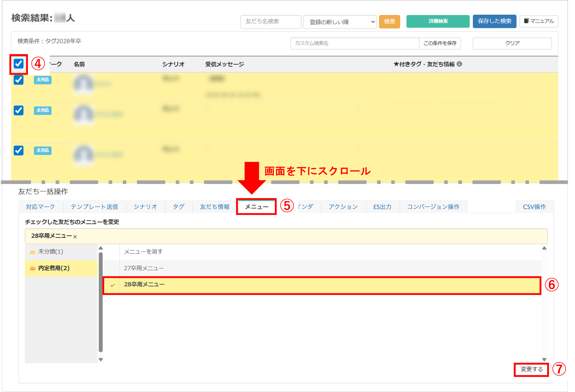Screen dimensions: 575x392
Task: Select the メニューを消す option
Action: pyautogui.click(x=143, y=252)
